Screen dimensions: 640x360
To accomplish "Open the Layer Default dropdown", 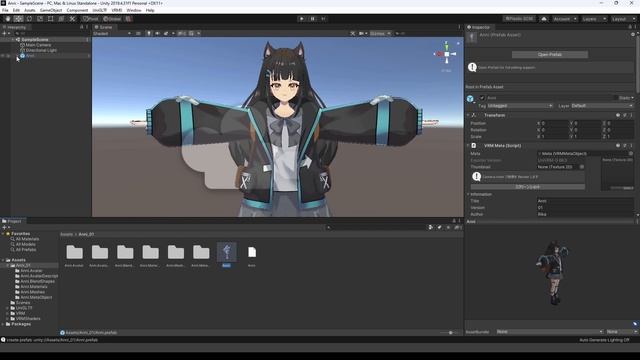I will click(x=602, y=106).
